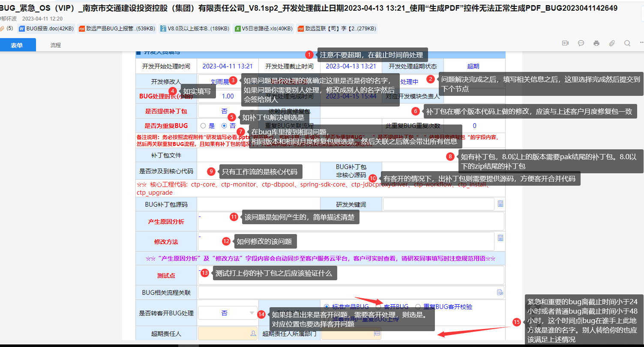Print the form using printer icon
644x347 pixels.
[x=596, y=43]
